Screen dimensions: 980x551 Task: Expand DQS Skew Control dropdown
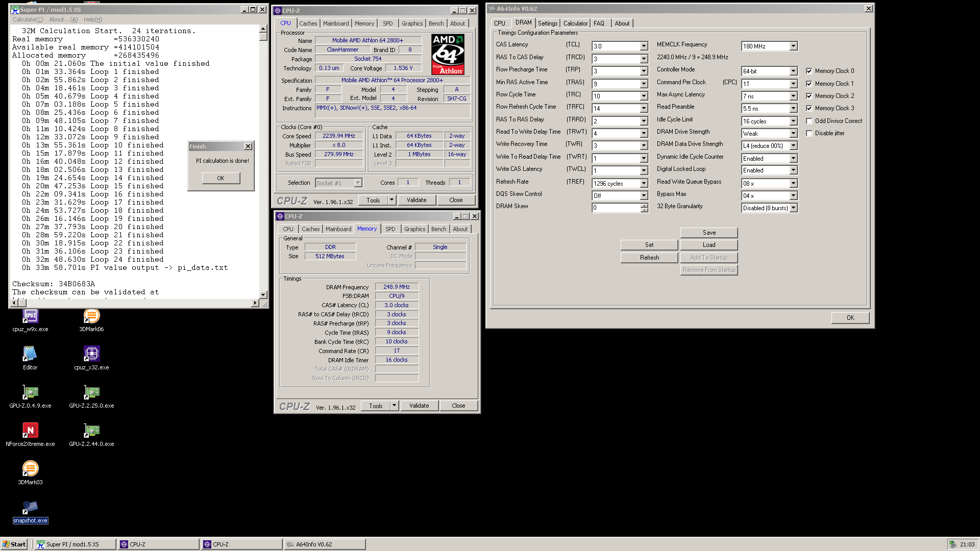(644, 195)
